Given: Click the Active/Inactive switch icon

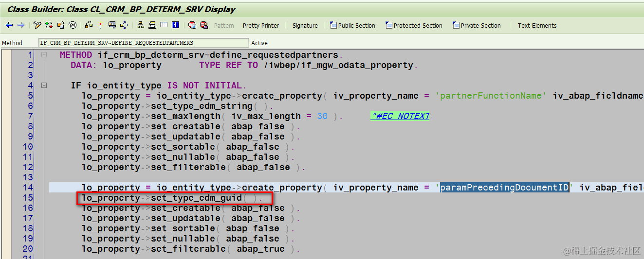Looking at the screenshot, I should [x=49, y=25].
